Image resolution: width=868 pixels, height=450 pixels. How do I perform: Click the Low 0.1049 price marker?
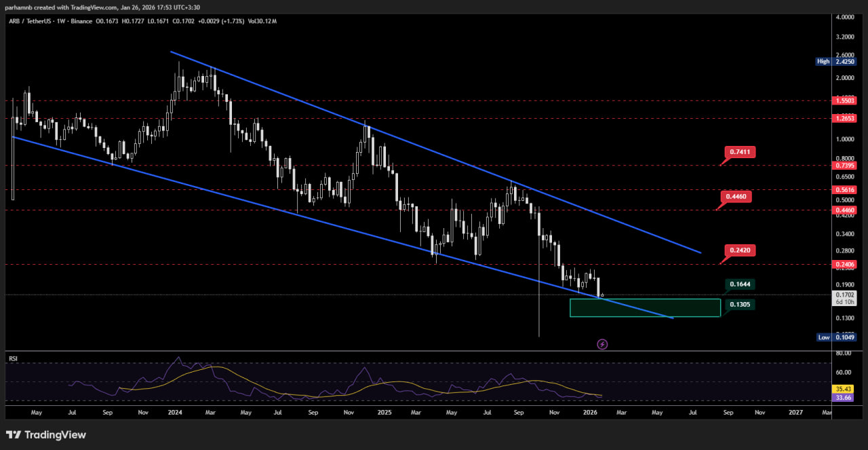(835, 337)
